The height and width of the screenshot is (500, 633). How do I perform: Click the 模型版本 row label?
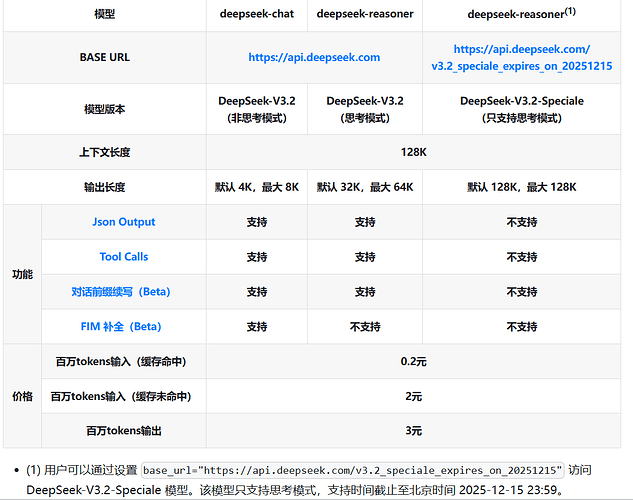coord(105,109)
